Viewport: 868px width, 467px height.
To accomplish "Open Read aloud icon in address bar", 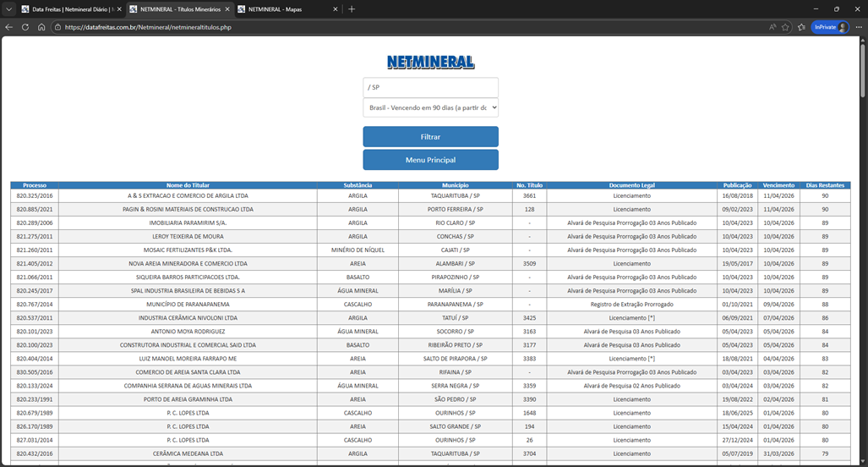I will pyautogui.click(x=772, y=27).
